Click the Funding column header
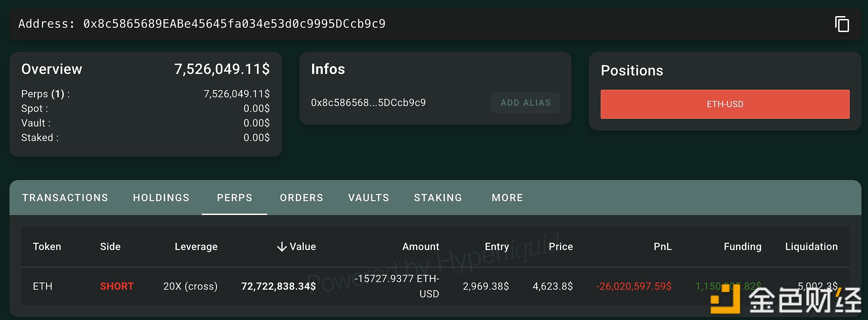This screenshot has height=320, width=868. point(742,247)
